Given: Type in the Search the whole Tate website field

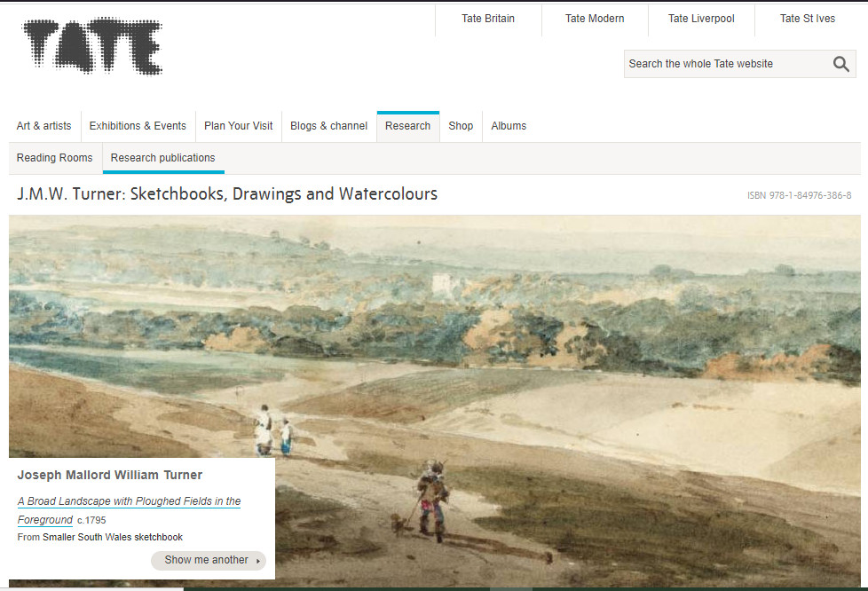Looking at the screenshot, I should coord(723,64).
